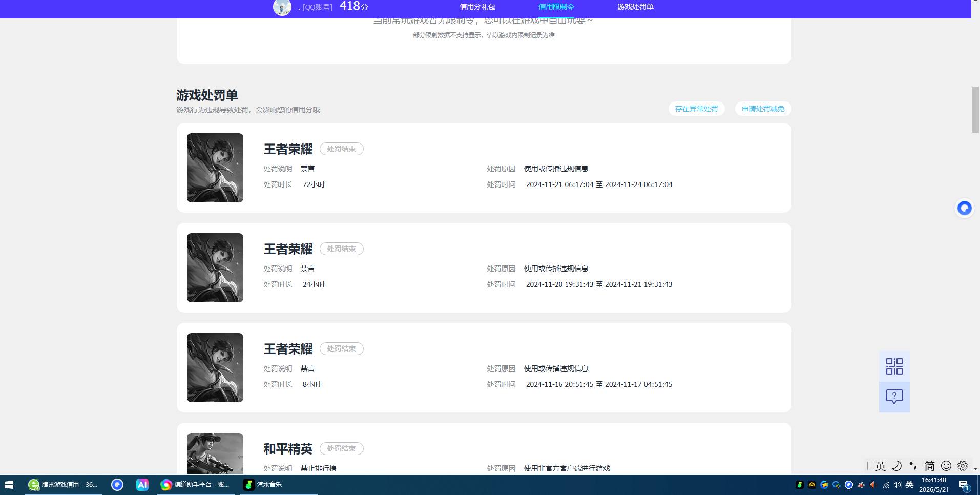The width and height of the screenshot is (980, 495).
Task: Click 使用非官方客户端进行游戏 reason text
Action: tap(567, 468)
